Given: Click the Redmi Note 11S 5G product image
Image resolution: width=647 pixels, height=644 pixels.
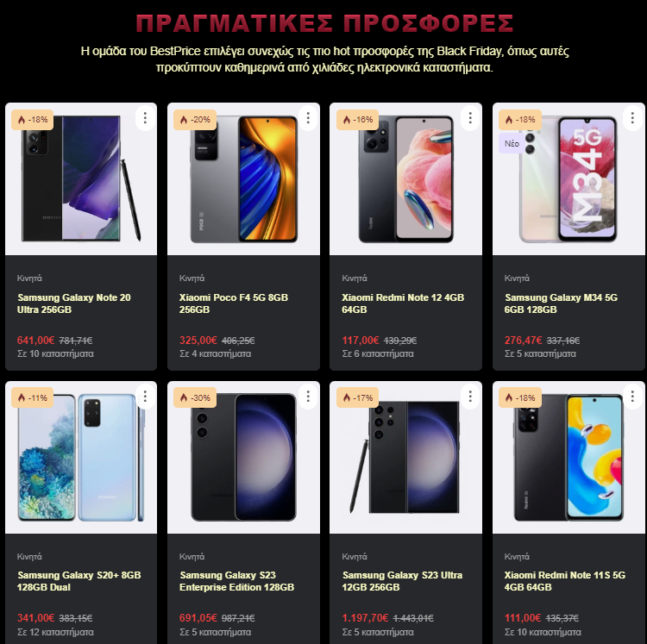Looking at the screenshot, I should [x=568, y=457].
